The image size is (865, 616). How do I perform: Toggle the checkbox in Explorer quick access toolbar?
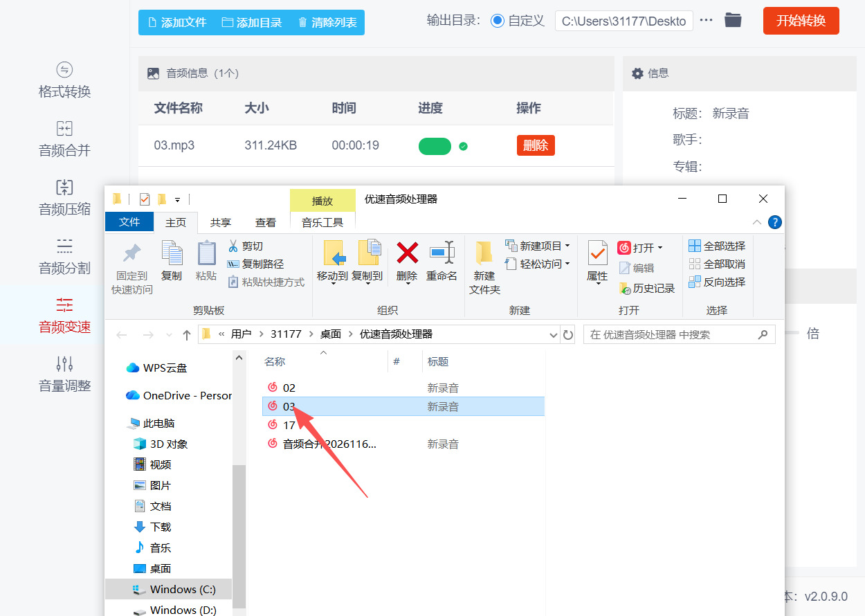point(144,199)
